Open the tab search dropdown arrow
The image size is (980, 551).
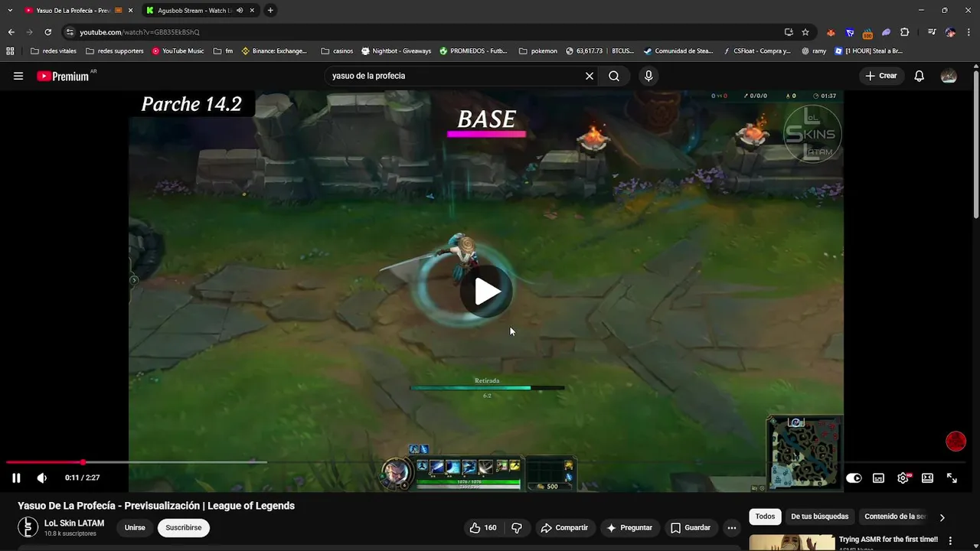pos(9,11)
